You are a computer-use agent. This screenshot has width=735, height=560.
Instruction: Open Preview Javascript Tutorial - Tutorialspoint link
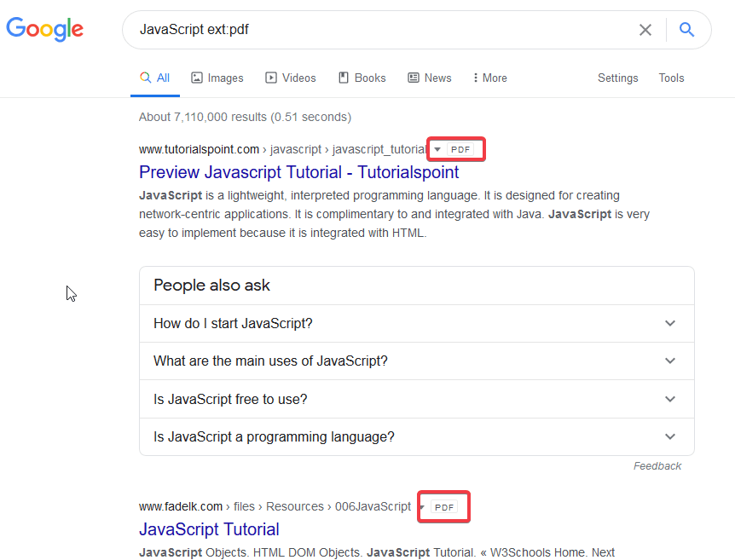[x=298, y=172]
